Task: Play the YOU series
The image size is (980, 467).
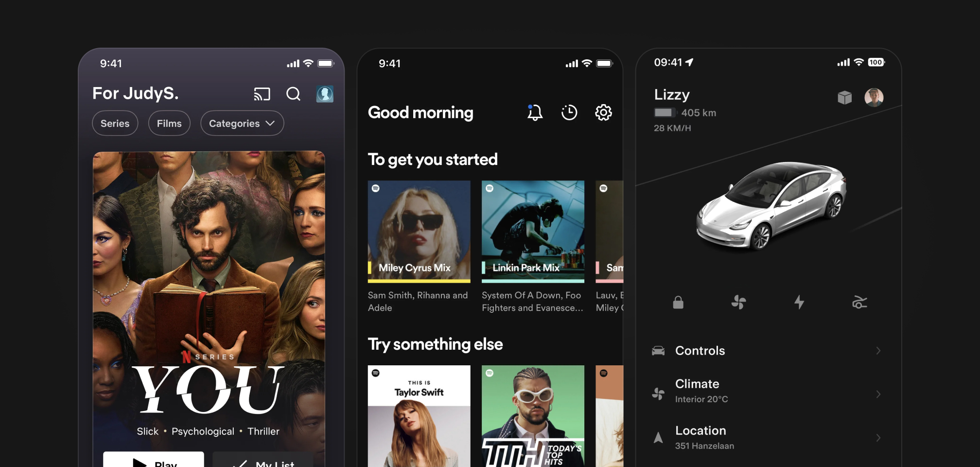Action: click(154, 460)
